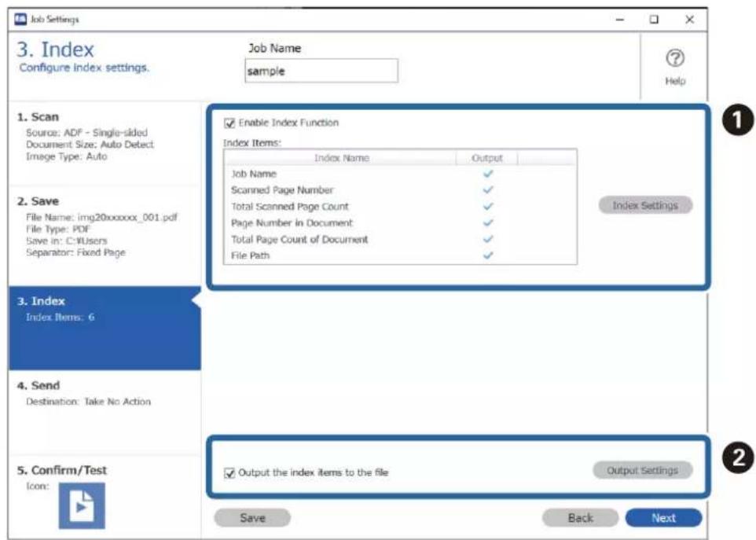Toggle Output checkmark for File Path row
The image size is (756, 540).
point(487,255)
